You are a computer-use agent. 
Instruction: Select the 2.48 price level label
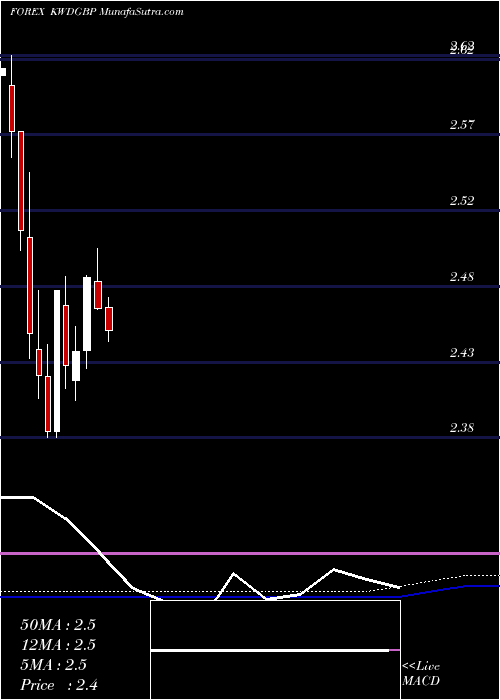462,277
